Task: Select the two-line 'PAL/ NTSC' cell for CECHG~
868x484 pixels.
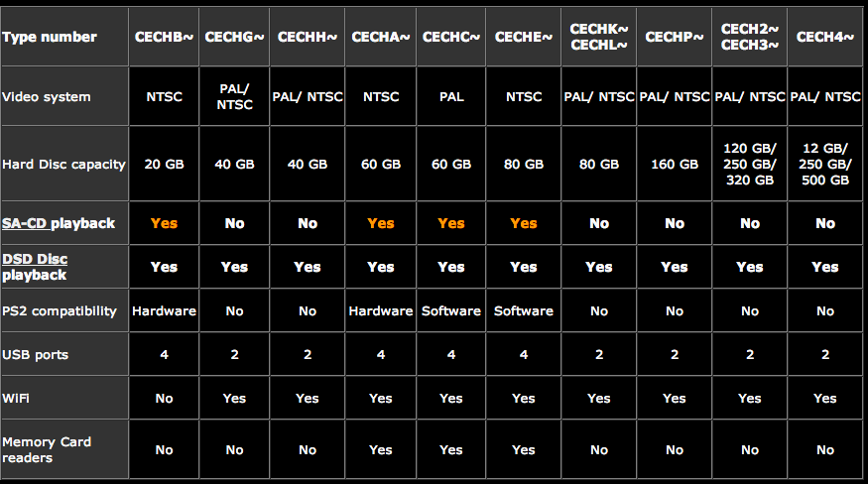Action: [x=234, y=96]
